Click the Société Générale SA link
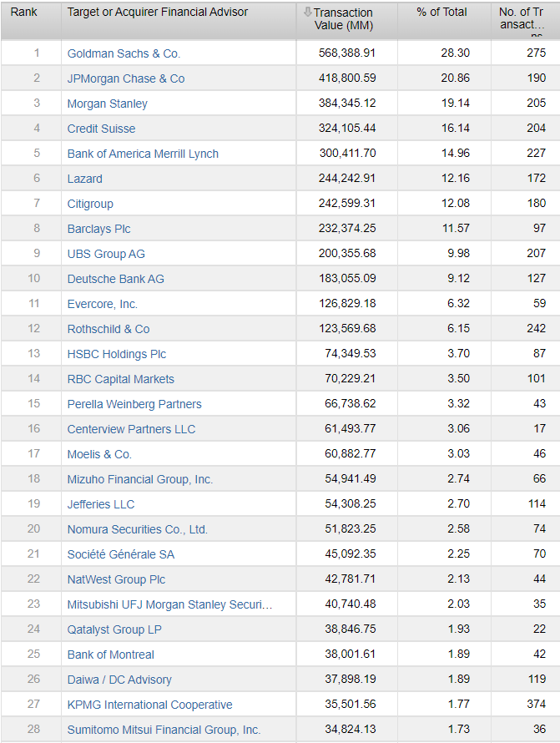The width and height of the screenshot is (560, 743). tap(121, 554)
